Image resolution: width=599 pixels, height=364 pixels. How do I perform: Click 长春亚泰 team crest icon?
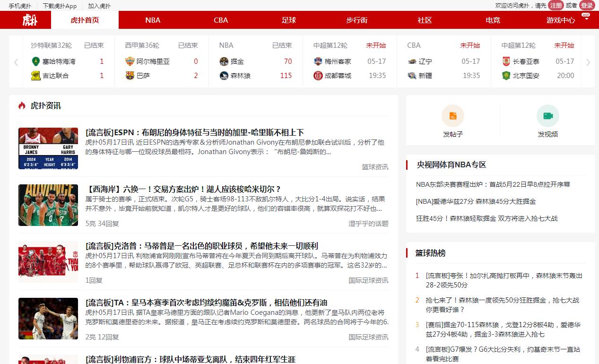coord(506,61)
